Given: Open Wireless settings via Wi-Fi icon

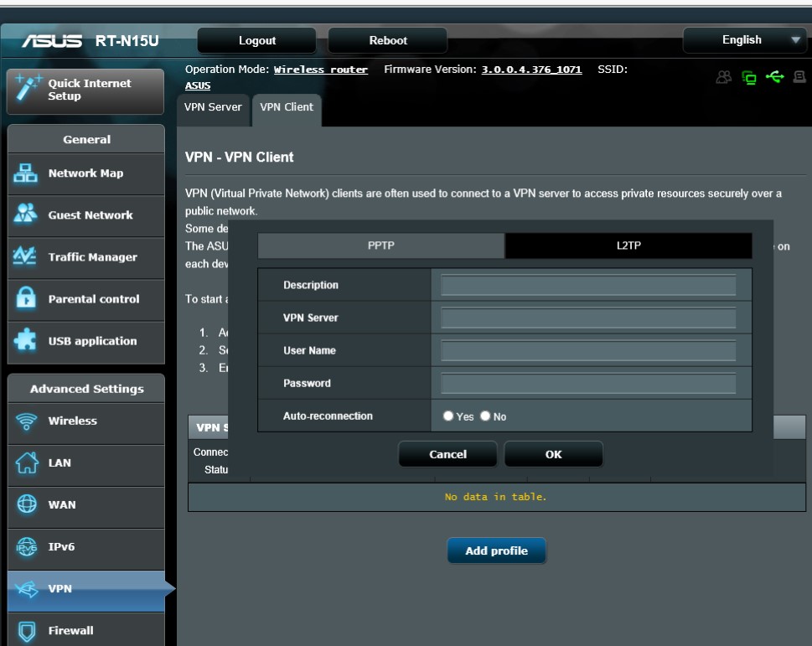Looking at the screenshot, I should [26, 421].
